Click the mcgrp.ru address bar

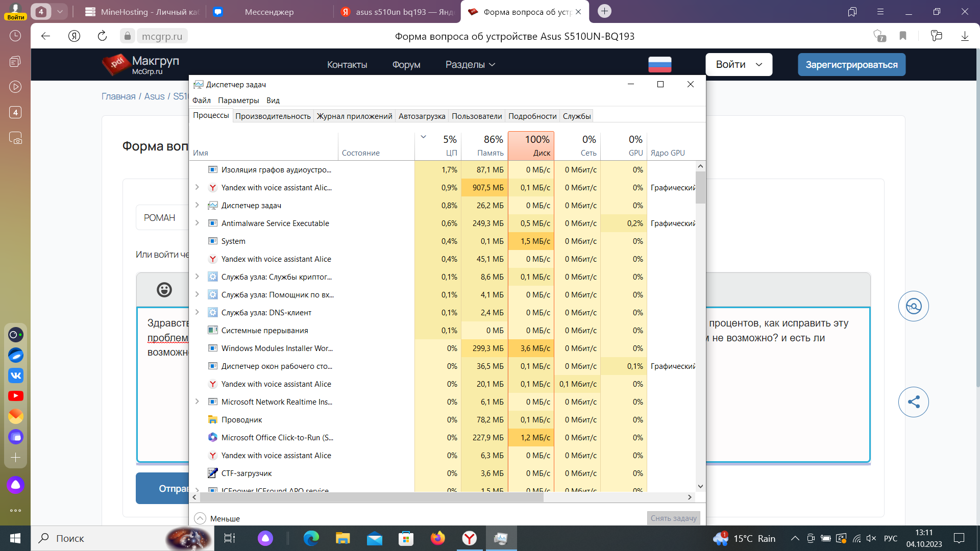tap(162, 36)
